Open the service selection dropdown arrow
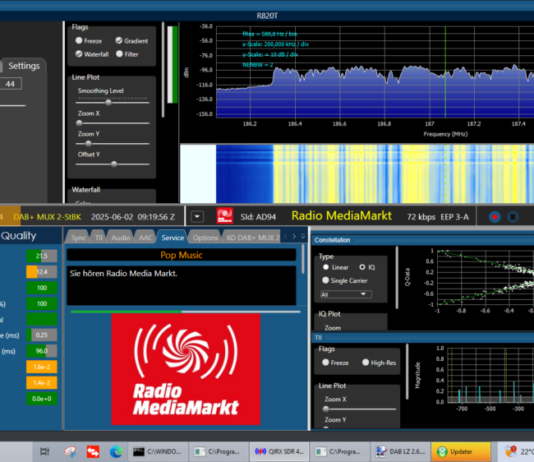 tap(197, 217)
